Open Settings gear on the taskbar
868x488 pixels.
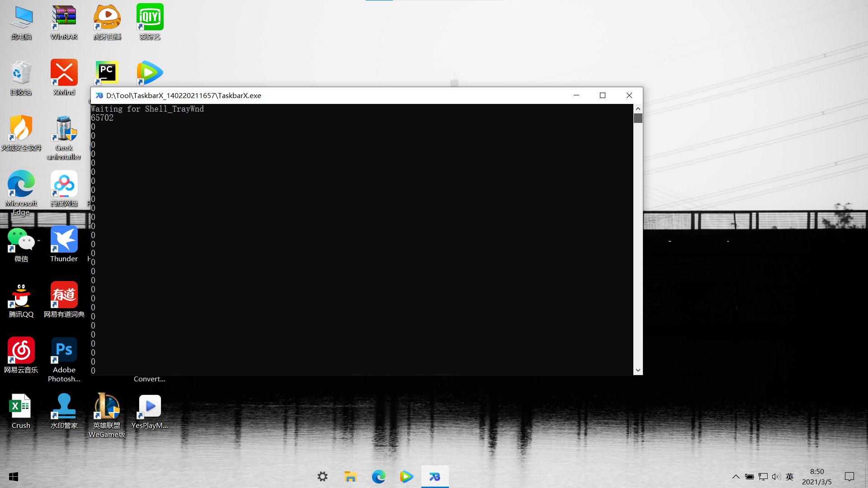click(x=322, y=476)
